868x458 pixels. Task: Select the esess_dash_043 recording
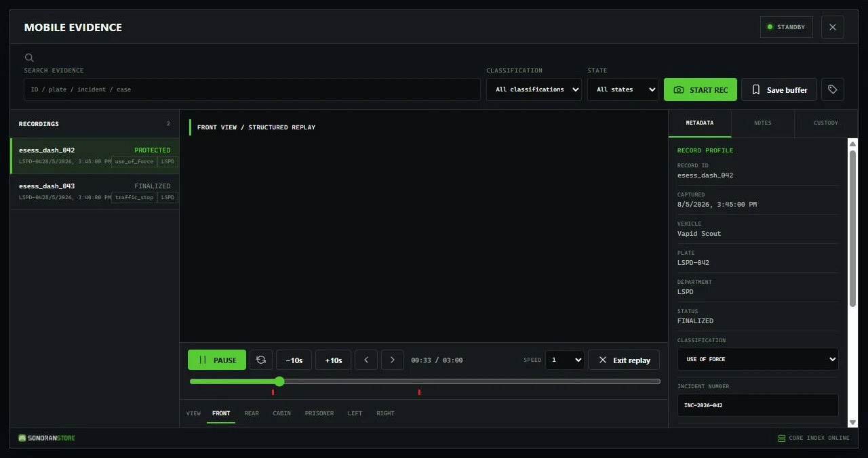click(x=95, y=192)
